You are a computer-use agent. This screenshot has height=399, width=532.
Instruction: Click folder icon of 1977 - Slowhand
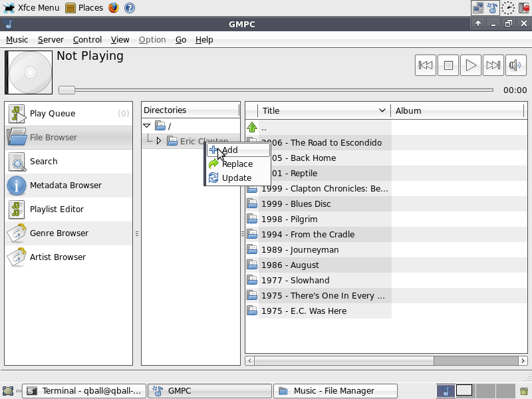tap(252, 280)
